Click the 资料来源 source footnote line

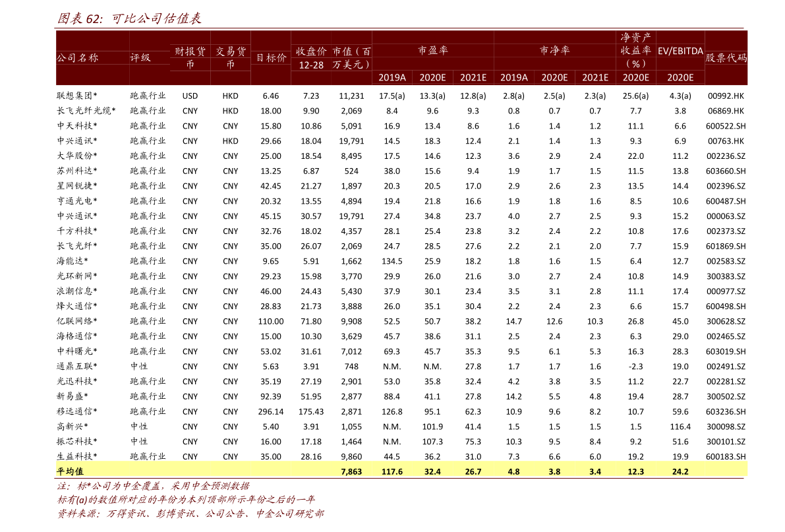pos(190,514)
